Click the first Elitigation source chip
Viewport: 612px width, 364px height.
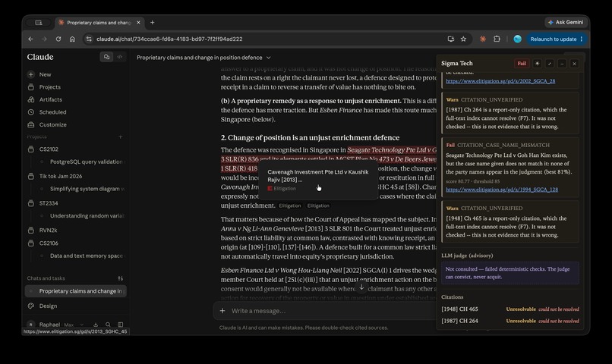point(290,206)
